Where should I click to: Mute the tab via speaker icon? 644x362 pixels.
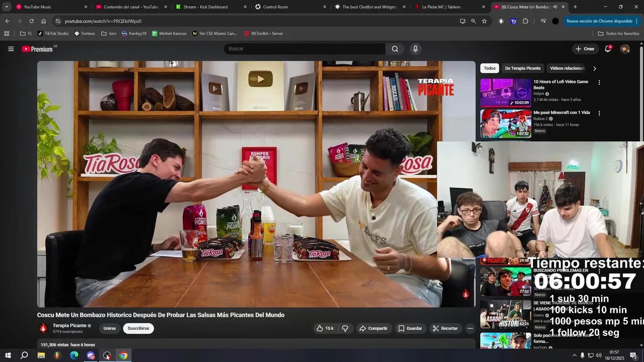555,7
